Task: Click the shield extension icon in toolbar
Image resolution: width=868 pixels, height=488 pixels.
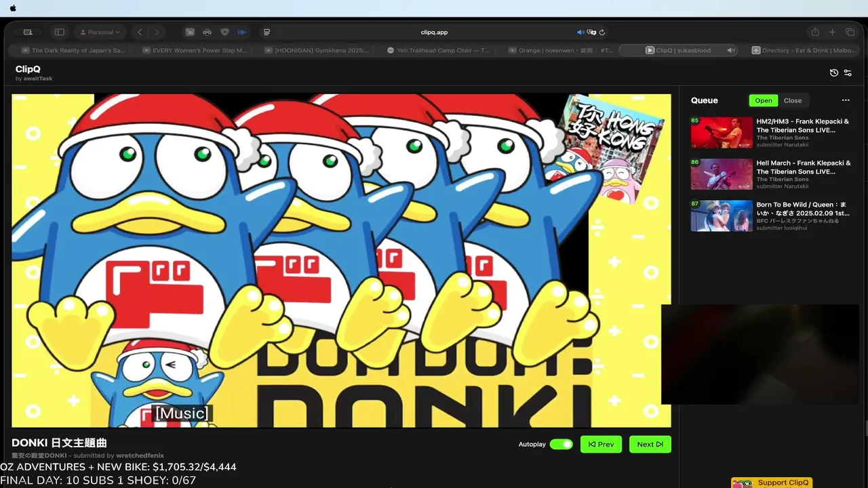Action: pyautogui.click(x=225, y=32)
